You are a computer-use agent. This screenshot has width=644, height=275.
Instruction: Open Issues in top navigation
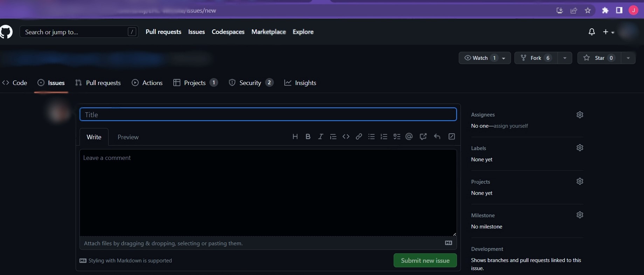click(x=196, y=32)
